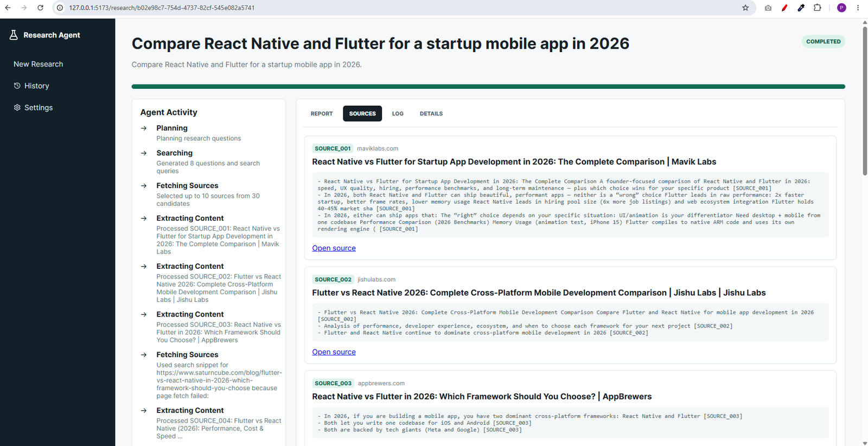Go back with the browser back arrow
868x446 pixels.
tap(8, 8)
